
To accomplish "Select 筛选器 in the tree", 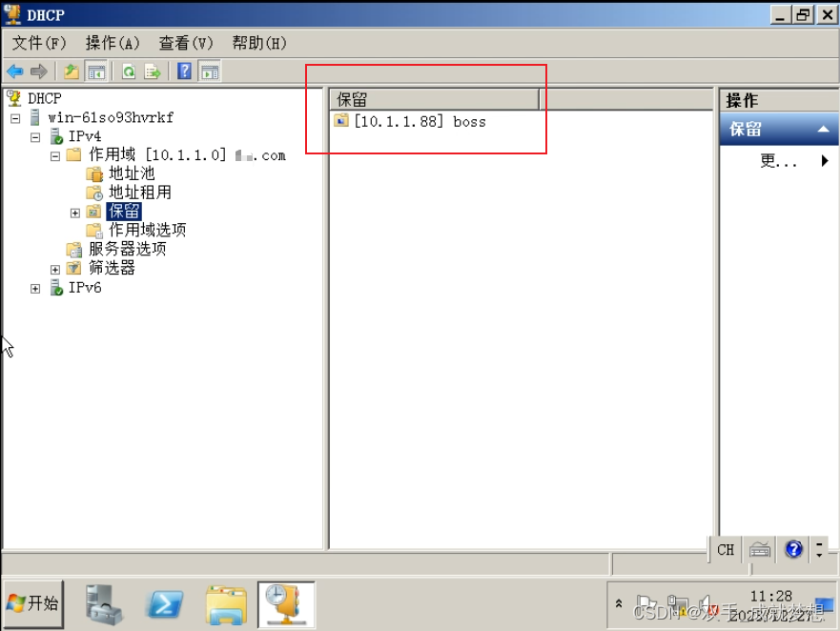I will 112,267.
